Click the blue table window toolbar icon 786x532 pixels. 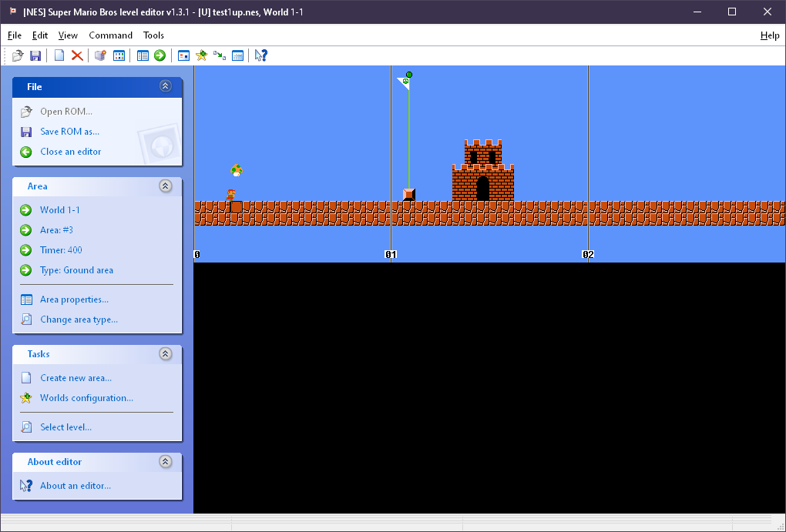[237, 55]
